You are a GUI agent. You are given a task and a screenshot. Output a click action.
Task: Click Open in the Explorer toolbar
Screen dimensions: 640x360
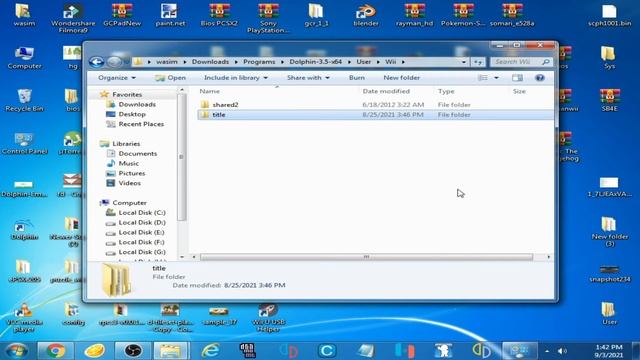click(x=171, y=78)
